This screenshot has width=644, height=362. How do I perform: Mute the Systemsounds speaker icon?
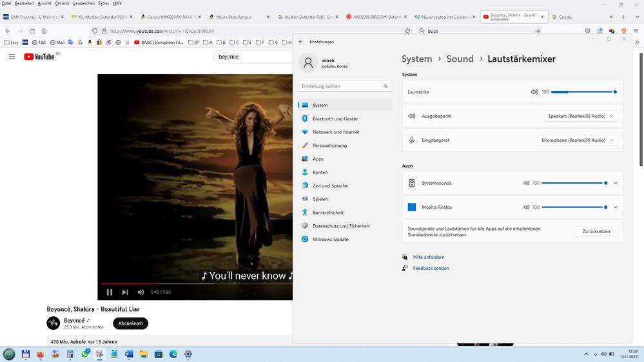point(527,183)
